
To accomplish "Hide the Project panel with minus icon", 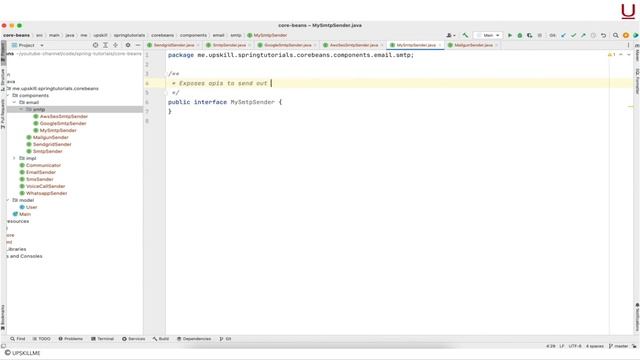I will click(x=138, y=45).
